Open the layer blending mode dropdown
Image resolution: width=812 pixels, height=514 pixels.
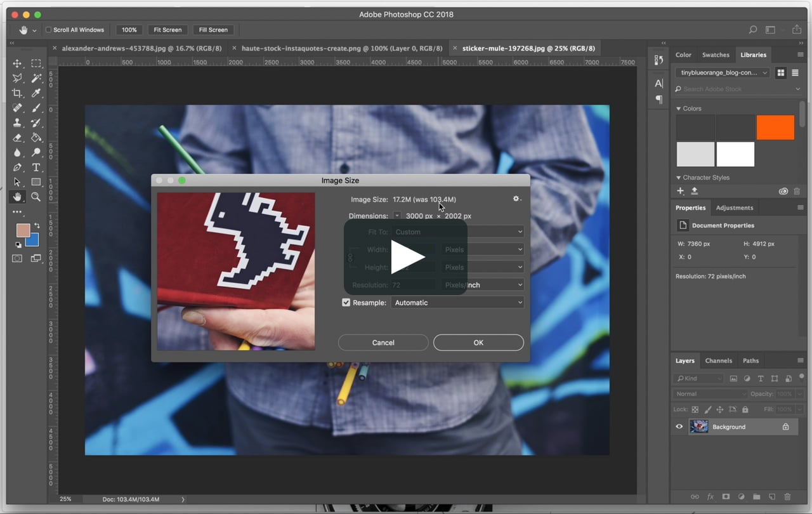click(x=709, y=393)
